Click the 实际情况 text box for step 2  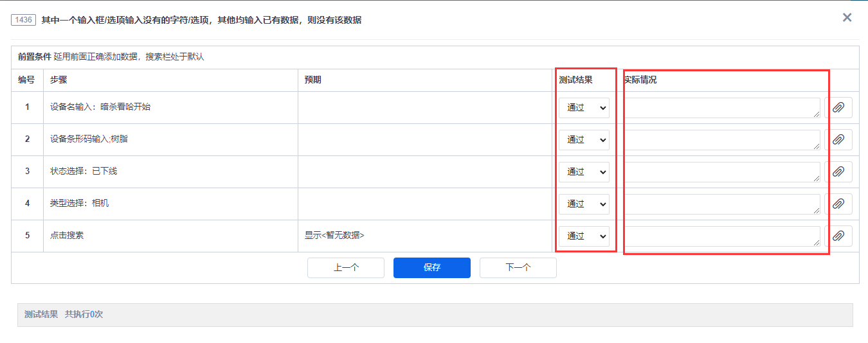point(721,140)
